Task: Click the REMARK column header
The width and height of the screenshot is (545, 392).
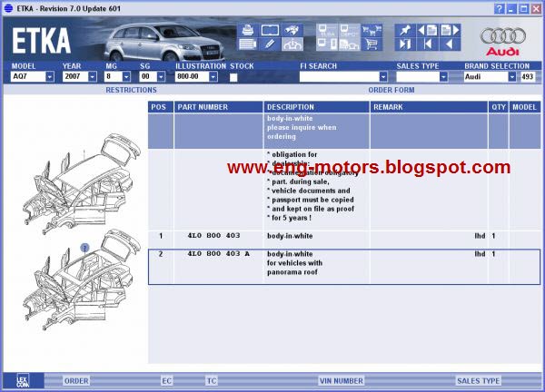Action: 429,107
